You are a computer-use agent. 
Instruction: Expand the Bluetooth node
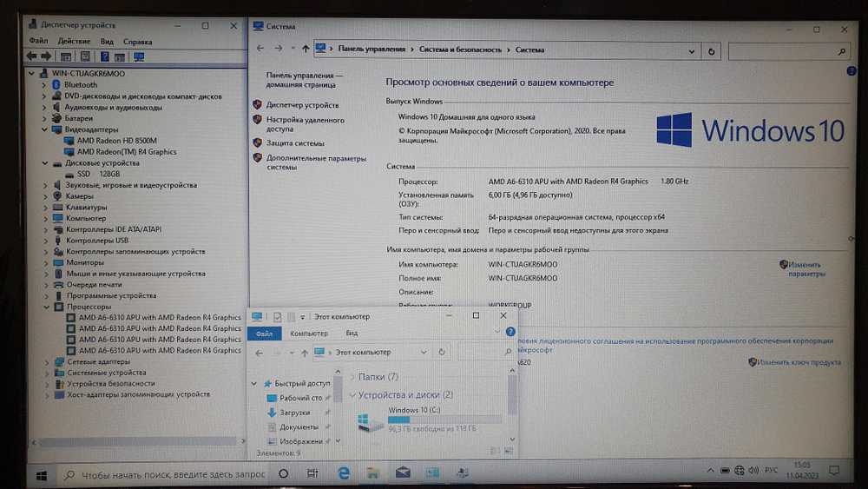pos(43,85)
